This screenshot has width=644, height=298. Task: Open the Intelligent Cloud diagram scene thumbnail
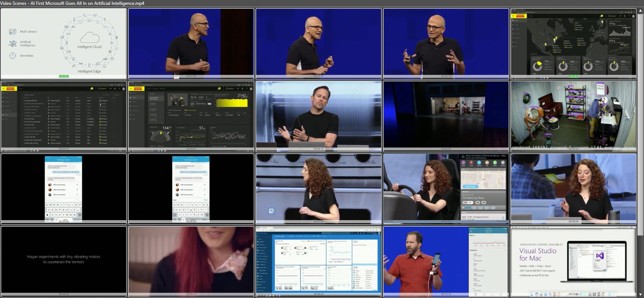pos(64,43)
